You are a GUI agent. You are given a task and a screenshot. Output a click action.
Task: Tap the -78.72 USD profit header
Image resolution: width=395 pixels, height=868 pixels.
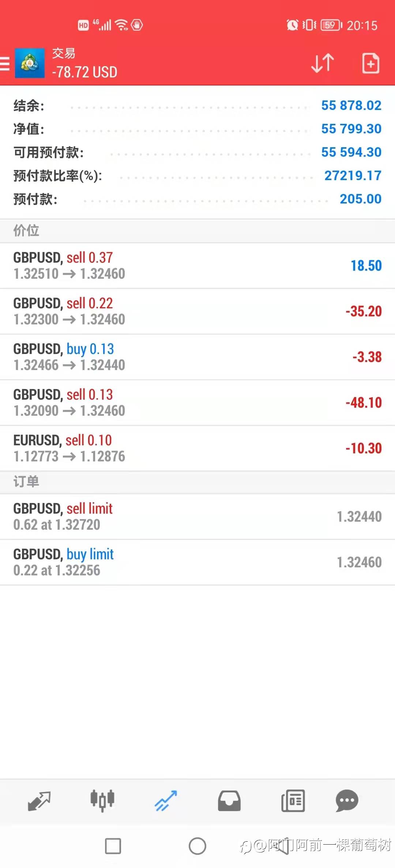point(84,72)
